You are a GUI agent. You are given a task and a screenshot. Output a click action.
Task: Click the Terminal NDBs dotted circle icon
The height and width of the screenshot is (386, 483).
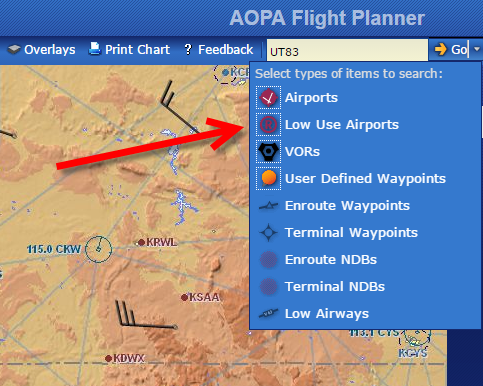[268, 287]
